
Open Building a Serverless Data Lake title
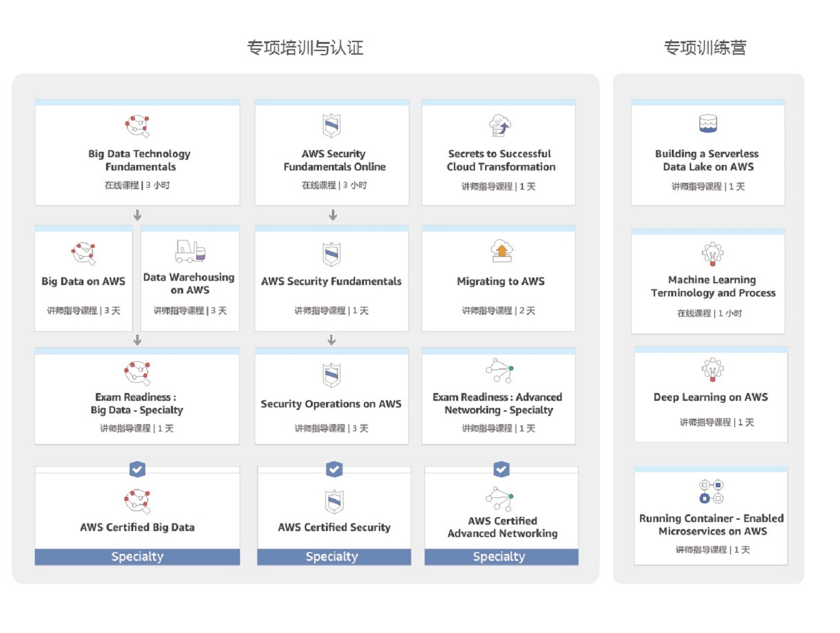708,160
